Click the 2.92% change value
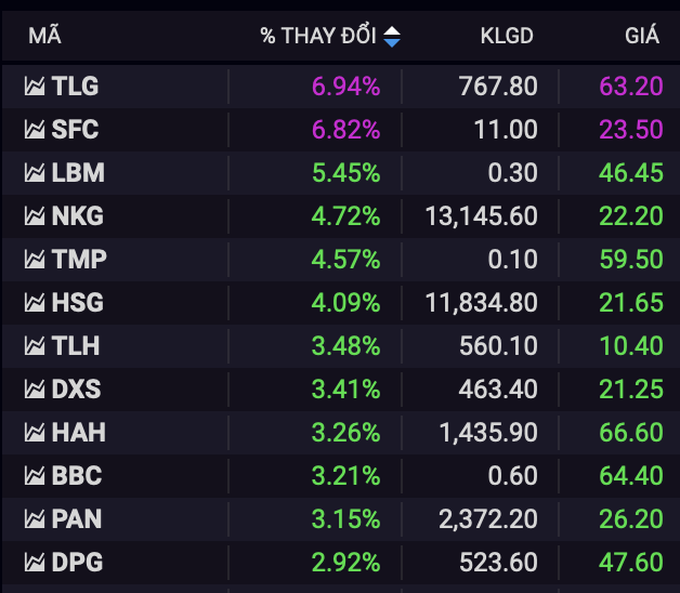The height and width of the screenshot is (593, 680). (346, 562)
